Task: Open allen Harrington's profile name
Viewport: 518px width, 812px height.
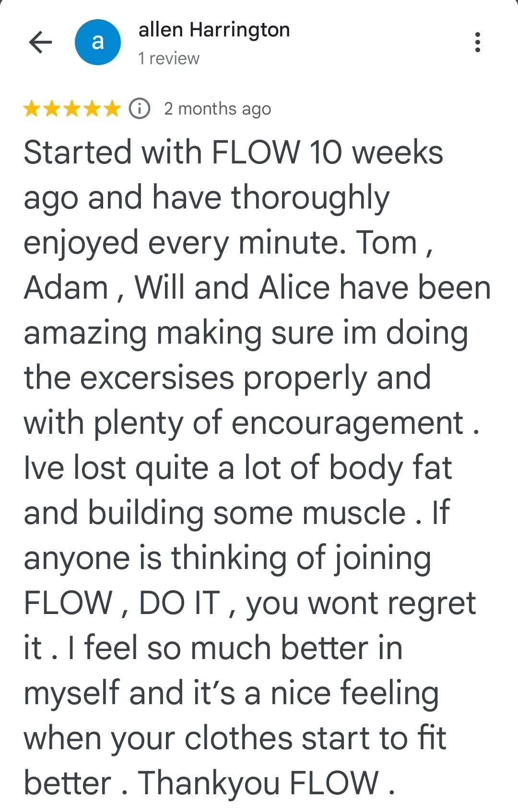Action: (x=214, y=30)
